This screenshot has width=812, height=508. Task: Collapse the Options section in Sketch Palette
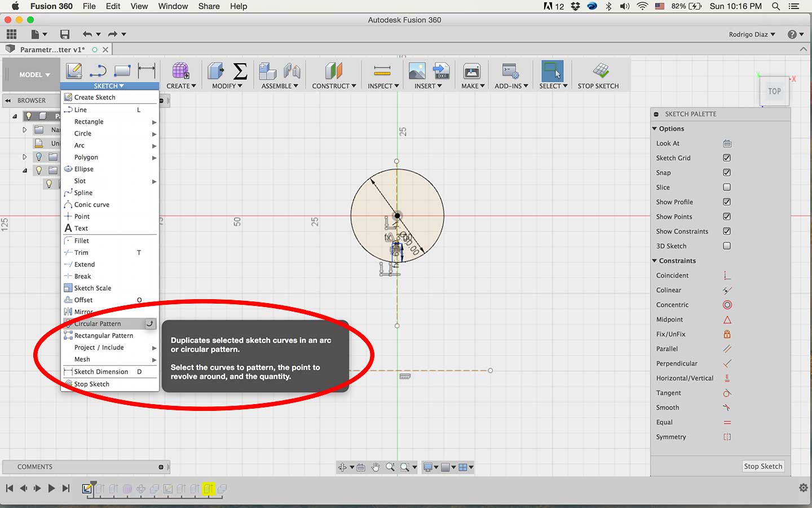coord(655,129)
